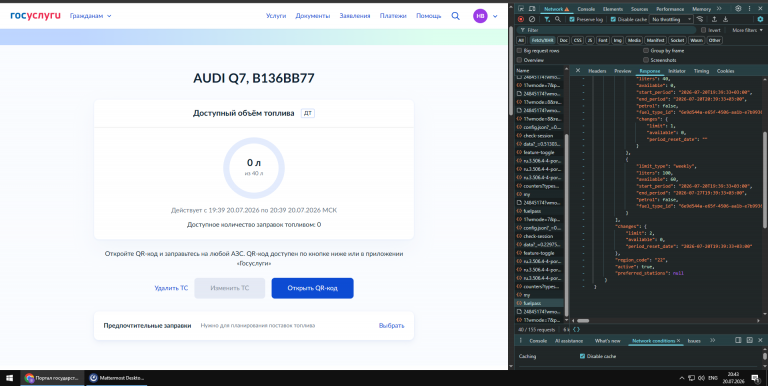The image size is (768, 386).
Task: Toggle Disable cache under Caching in the drawer
Action: (582, 356)
